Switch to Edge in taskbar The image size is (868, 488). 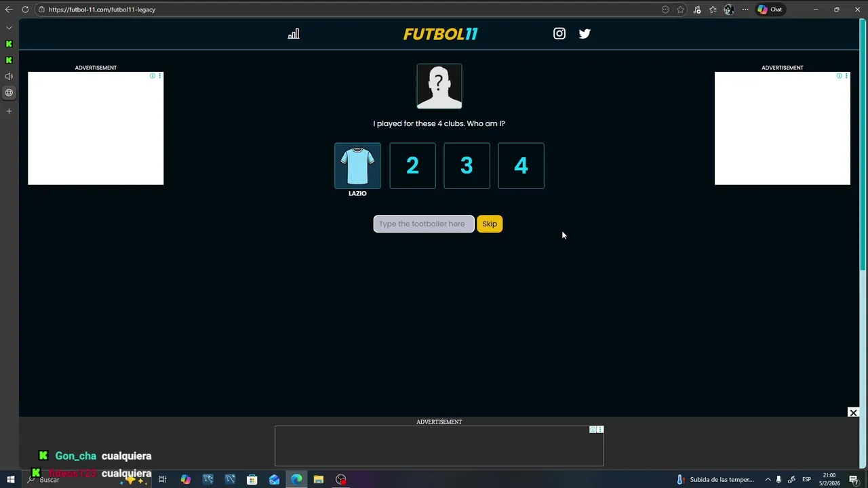[x=296, y=480]
